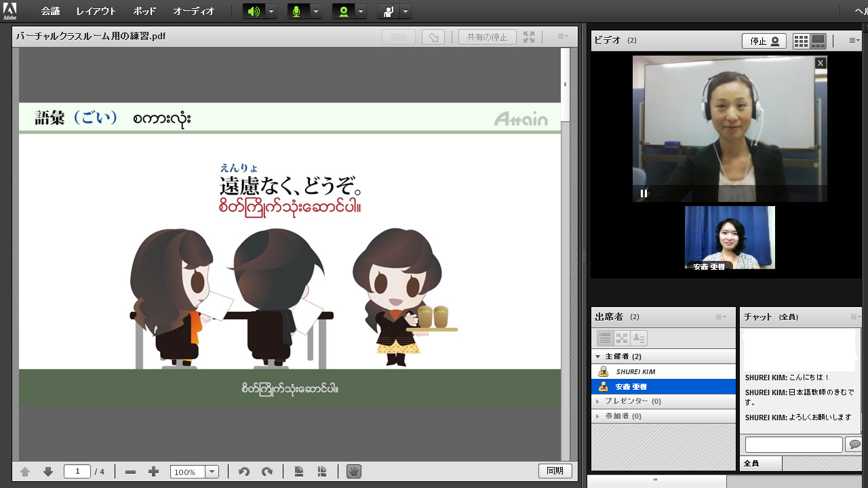The width and height of the screenshot is (868, 488).
Task: Send chat message with speech bubble icon
Action: (854, 445)
